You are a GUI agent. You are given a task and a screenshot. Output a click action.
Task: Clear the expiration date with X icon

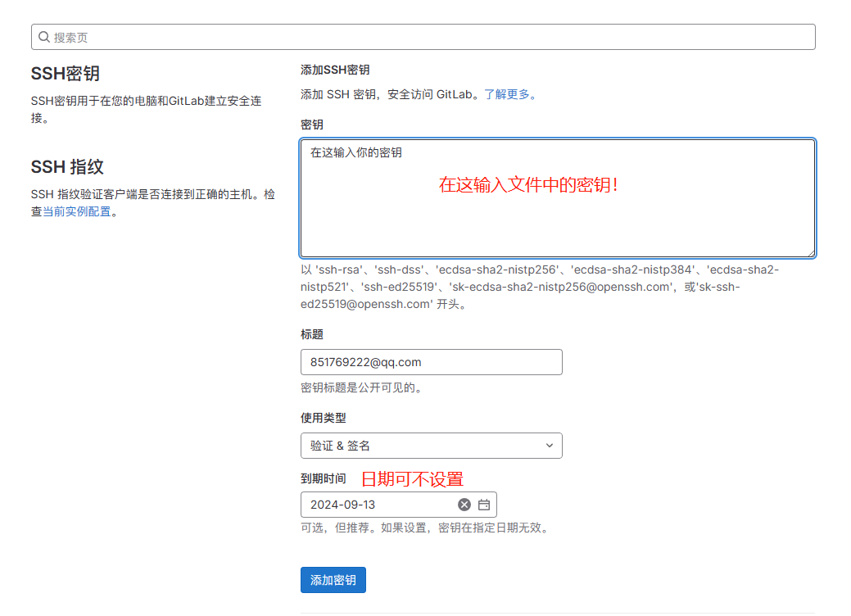click(464, 505)
